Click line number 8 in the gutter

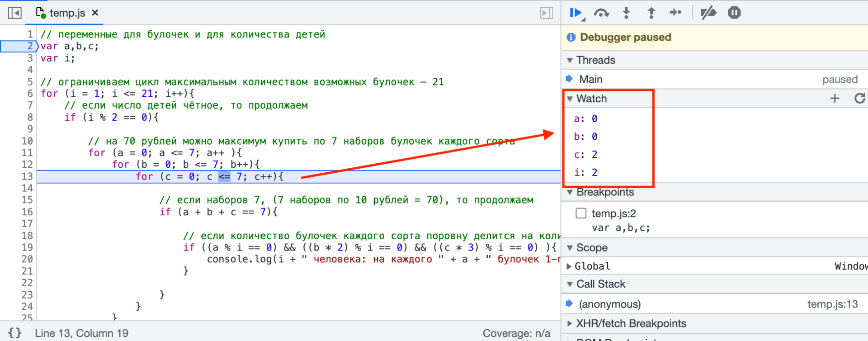(30, 117)
